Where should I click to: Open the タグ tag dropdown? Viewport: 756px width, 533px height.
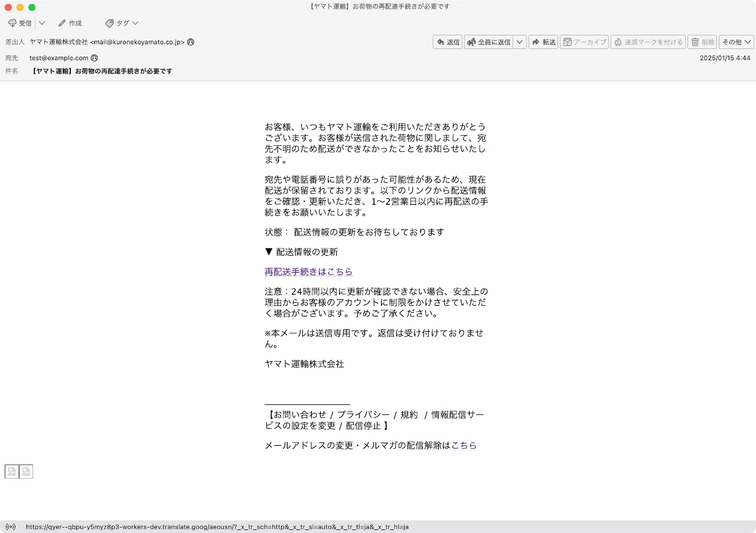click(x=122, y=23)
